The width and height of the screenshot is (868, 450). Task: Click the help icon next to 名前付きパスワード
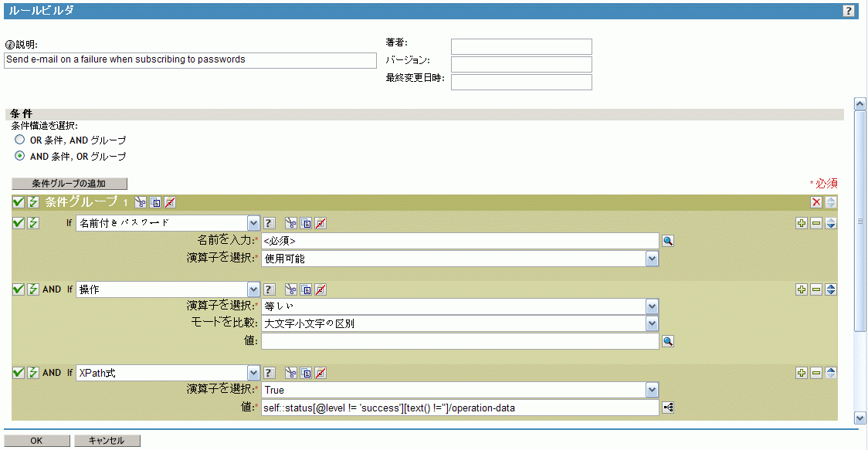(x=269, y=223)
